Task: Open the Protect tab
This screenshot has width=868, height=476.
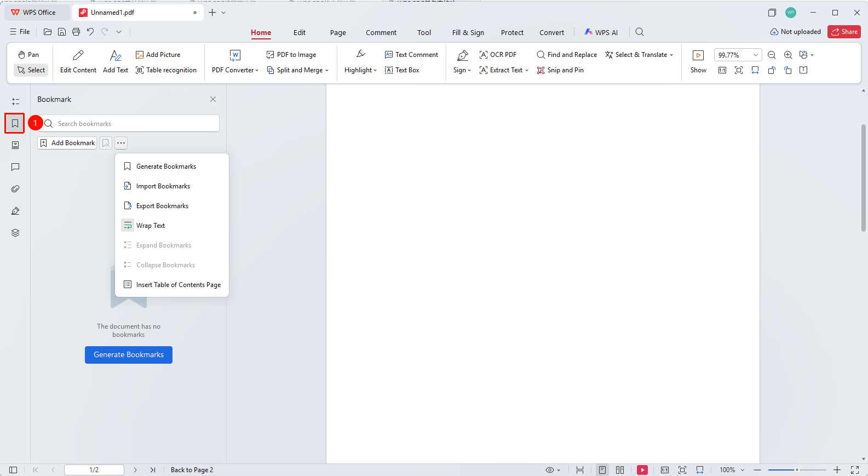Action: click(512, 32)
